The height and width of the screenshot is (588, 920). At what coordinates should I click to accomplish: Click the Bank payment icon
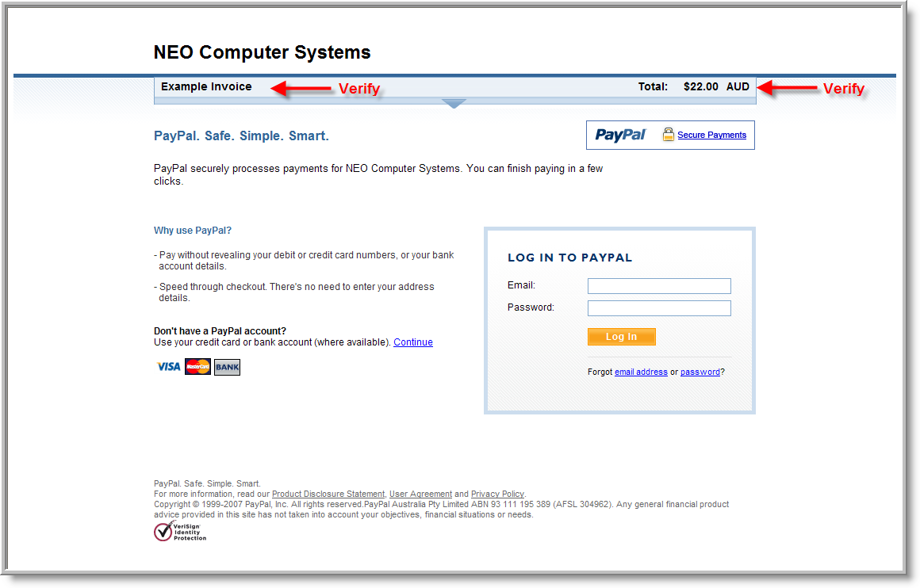click(x=227, y=367)
